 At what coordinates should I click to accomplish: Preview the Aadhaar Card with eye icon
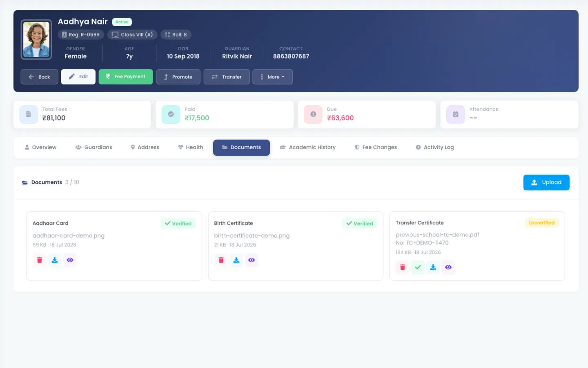70,260
